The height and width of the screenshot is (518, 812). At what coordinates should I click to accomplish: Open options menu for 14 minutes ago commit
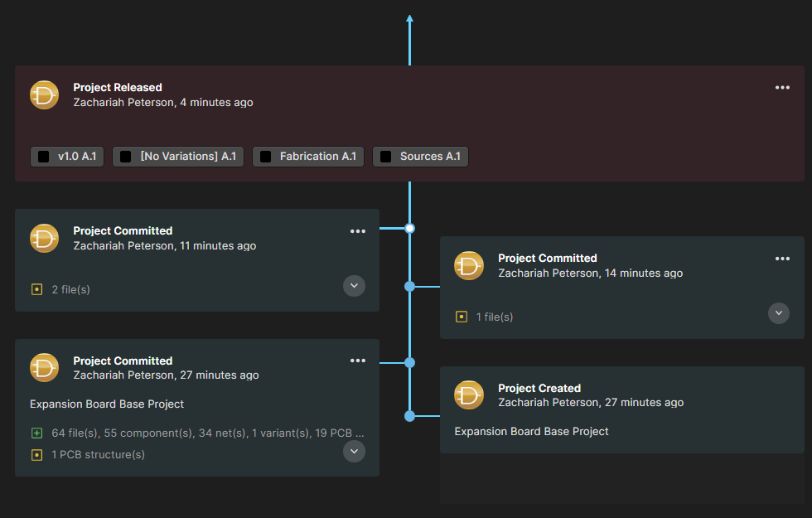click(x=782, y=259)
